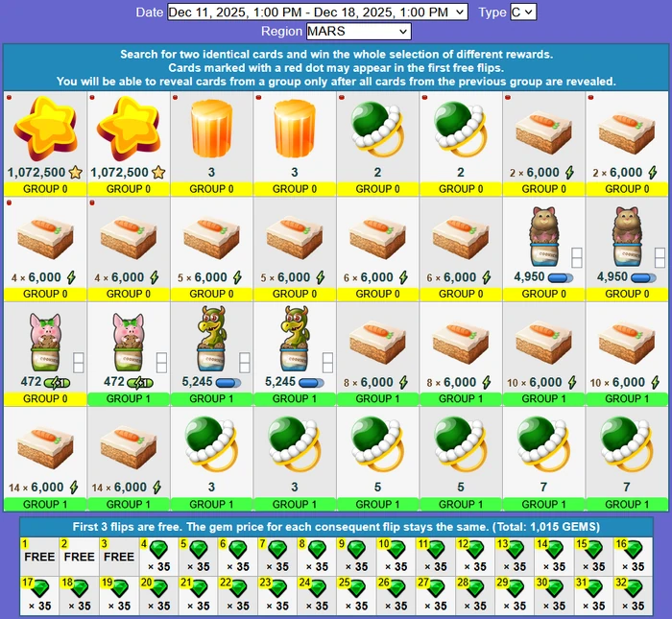
Task: Click blue pill icon beside right 5,245
Action: [311, 383]
